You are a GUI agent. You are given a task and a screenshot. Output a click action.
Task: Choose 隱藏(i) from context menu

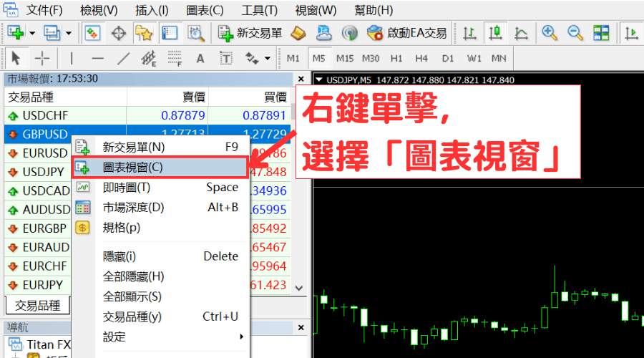tap(160, 256)
